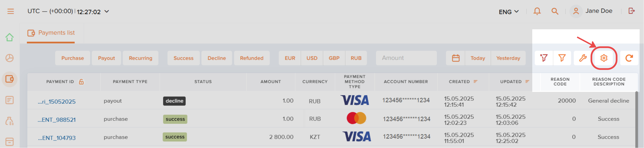Open the settings gear icon
This screenshot has height=148, width=644.
point(604,58)
